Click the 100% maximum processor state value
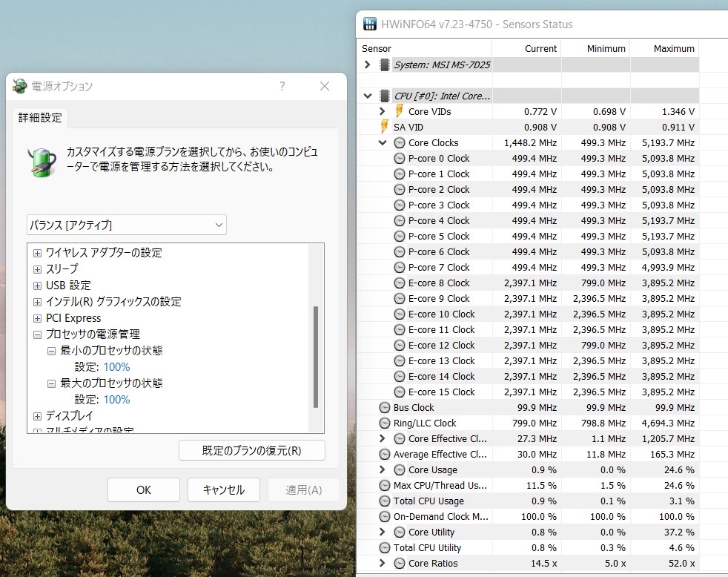 116,400
